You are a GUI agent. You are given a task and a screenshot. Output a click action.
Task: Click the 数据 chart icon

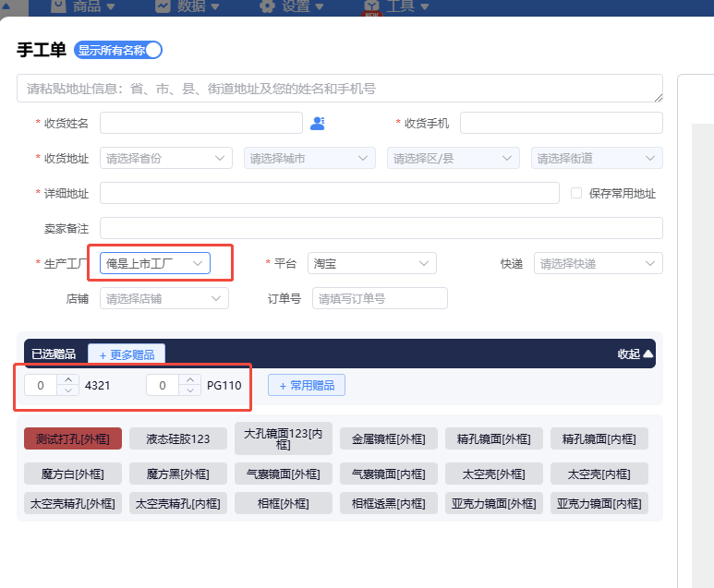tap(163, 6)
